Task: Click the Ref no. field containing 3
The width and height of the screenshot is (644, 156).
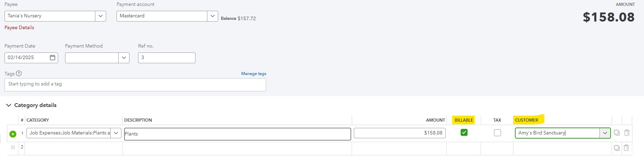Action: 167,58
